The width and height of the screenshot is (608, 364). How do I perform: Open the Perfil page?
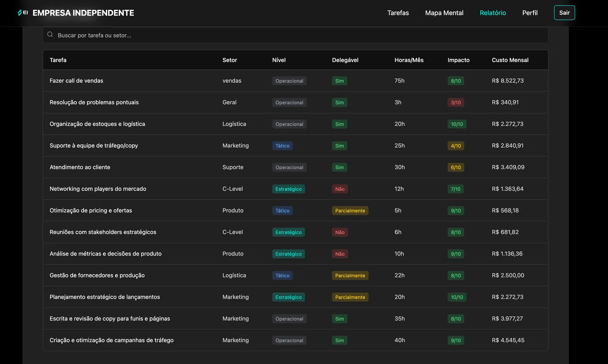tap(530, 13)
